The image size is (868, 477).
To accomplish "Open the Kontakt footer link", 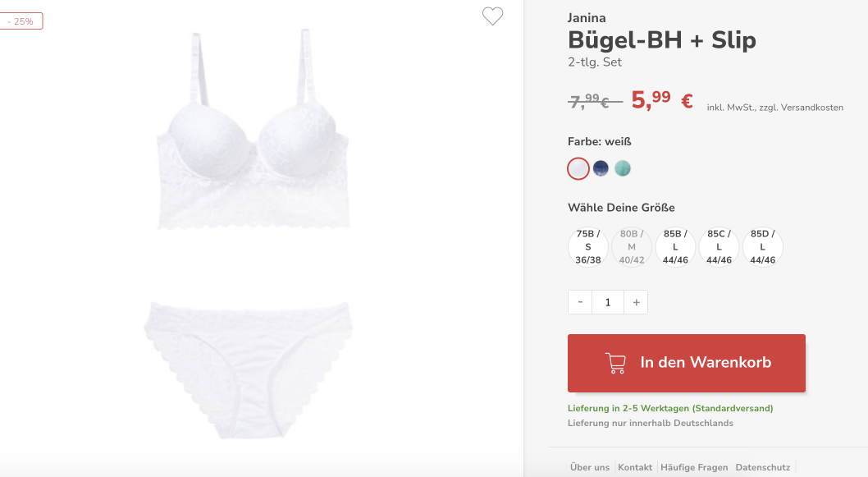I will 635,467.
